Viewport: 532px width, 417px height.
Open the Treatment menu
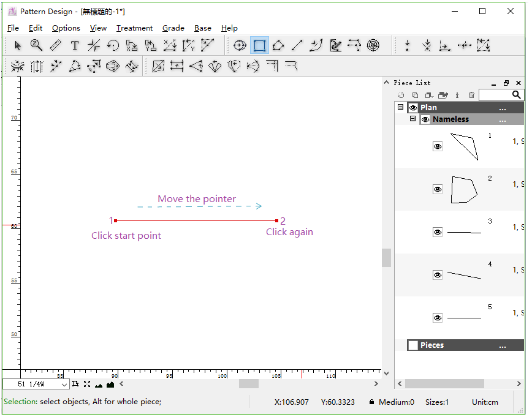[x=134, y=28]
